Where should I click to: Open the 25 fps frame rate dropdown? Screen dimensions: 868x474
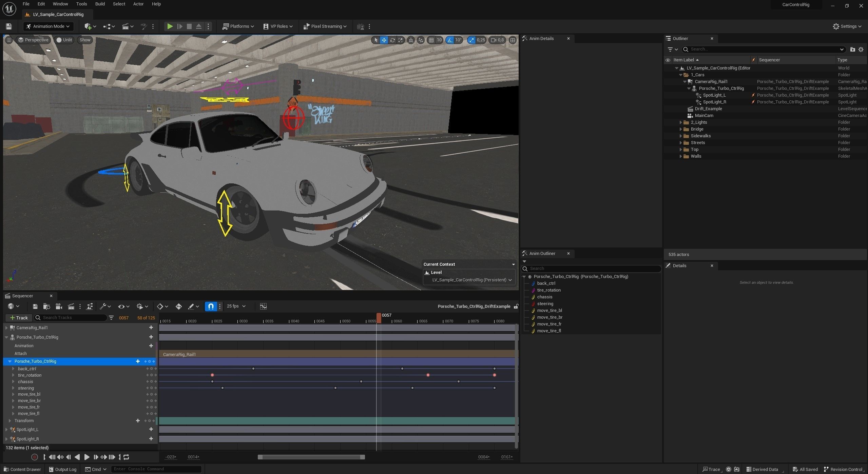pyautogui.click(x=236, y=306)
